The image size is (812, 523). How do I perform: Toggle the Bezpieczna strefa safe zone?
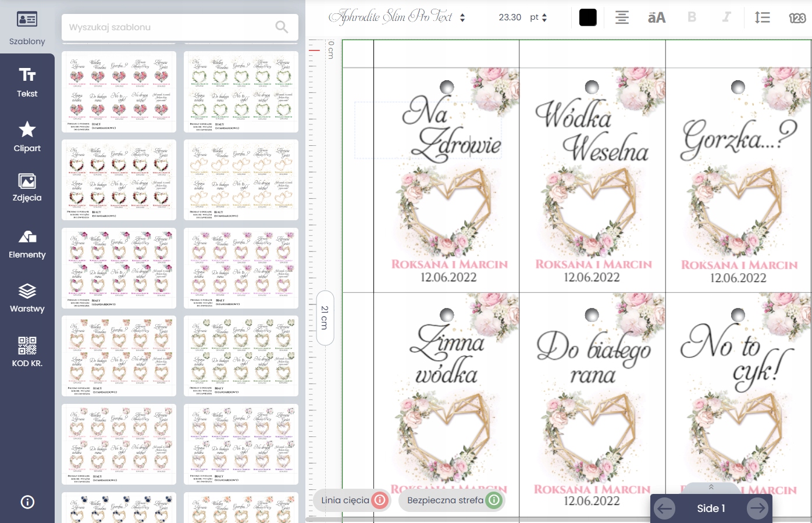pyautogui.click(x=493, y=500)
